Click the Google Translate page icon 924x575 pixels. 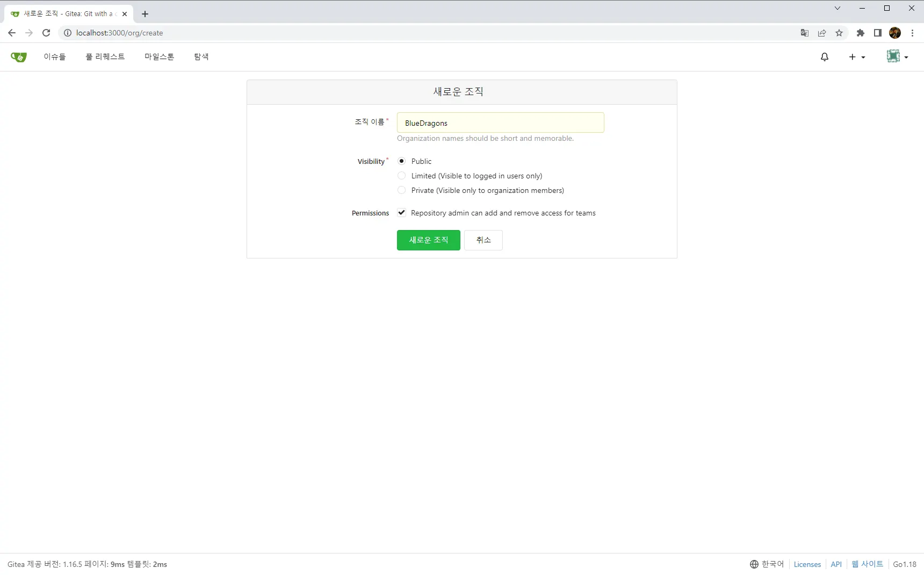pos(805,33)
